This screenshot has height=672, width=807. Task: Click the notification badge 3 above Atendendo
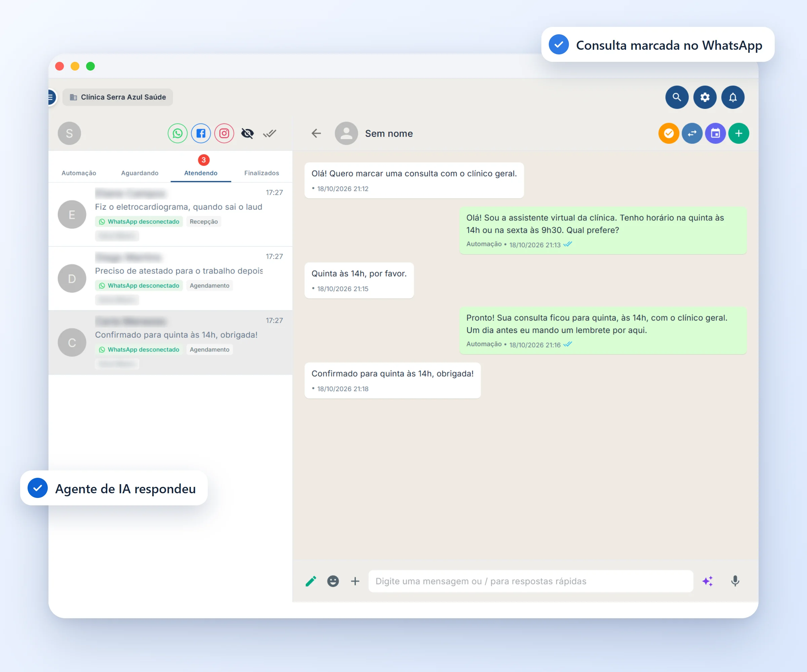point(204,160)
